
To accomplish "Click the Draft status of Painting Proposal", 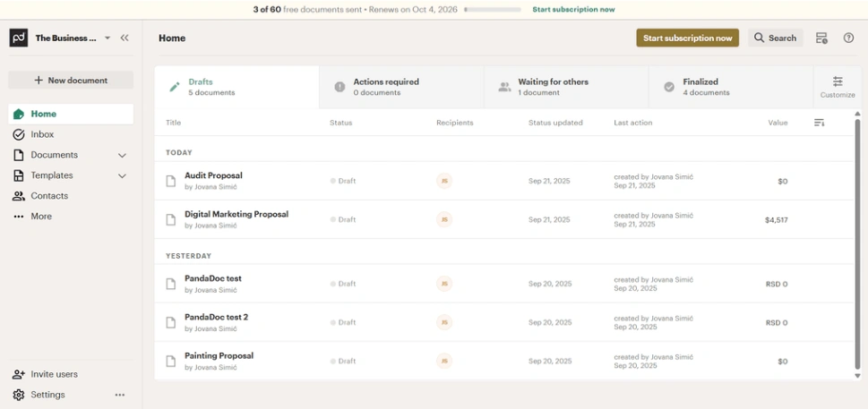I will tap(343, 361).
